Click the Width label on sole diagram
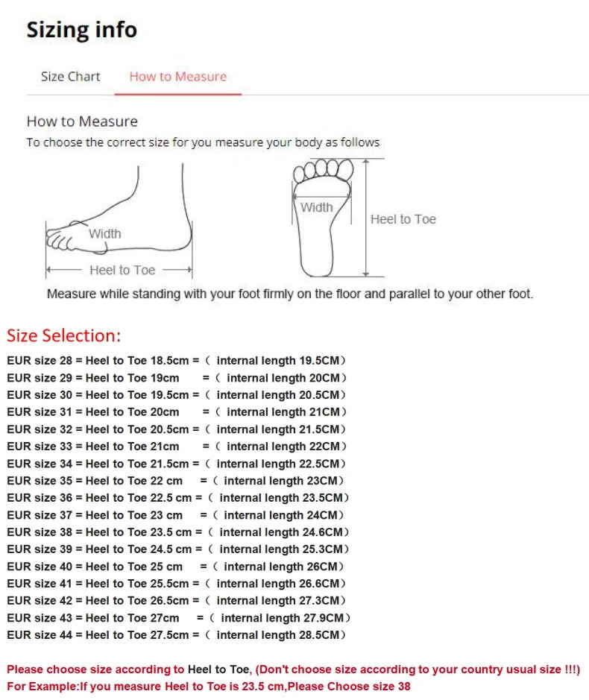 pos(317,207)
